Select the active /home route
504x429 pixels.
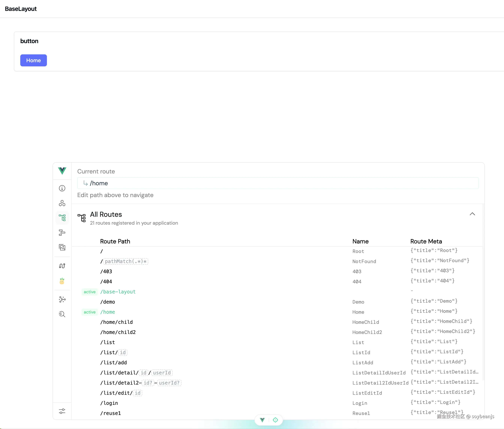click(108, 312)
